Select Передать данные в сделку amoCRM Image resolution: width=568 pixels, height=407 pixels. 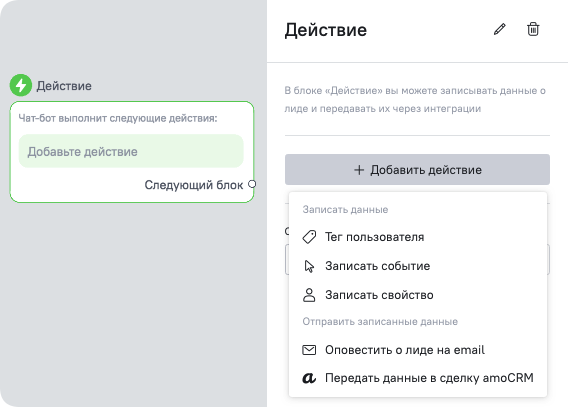pos(418,378)
